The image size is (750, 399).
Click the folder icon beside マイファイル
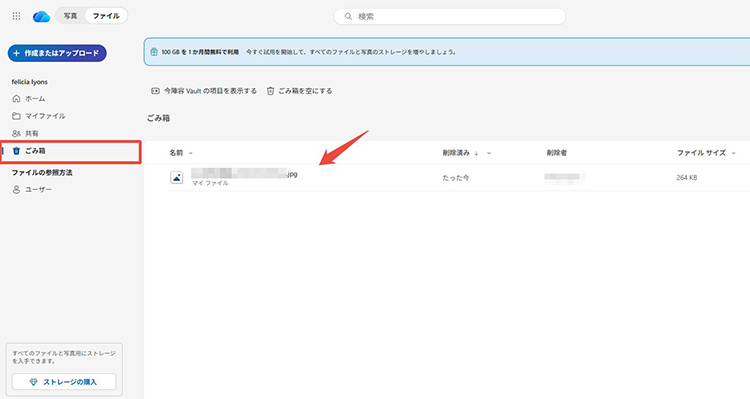(16, 116)
